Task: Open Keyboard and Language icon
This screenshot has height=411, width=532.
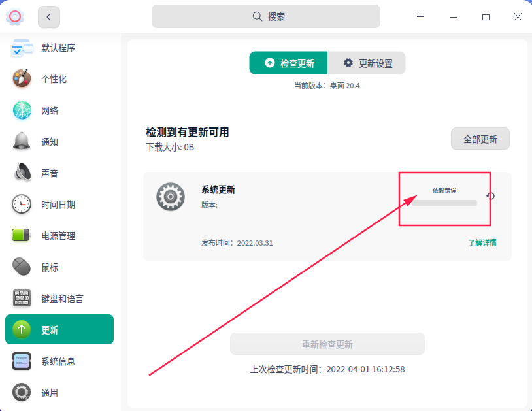Action: [22, 299]
